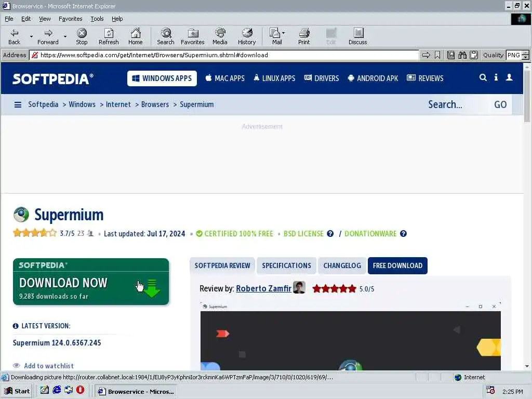Click the bookmarks book icon in the address toolbar
This screenshot has width=532, height=399.
pyautogui.click(x=450, y=55)
